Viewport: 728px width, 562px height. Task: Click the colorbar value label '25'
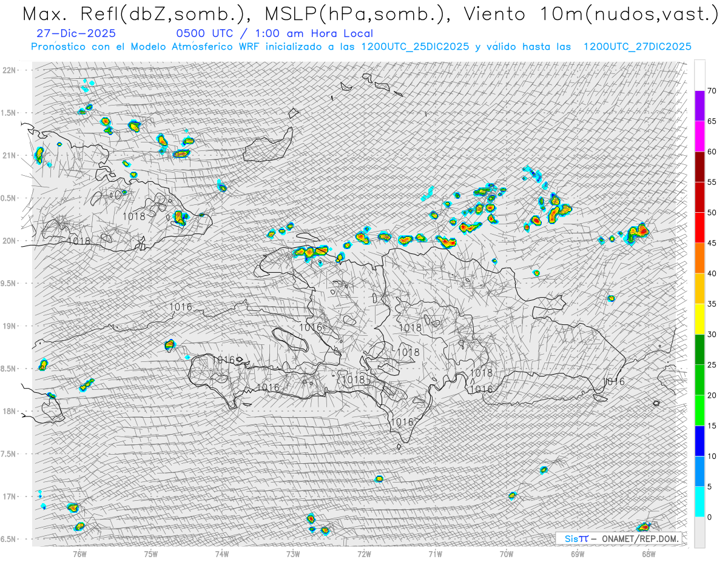point(712,365)
